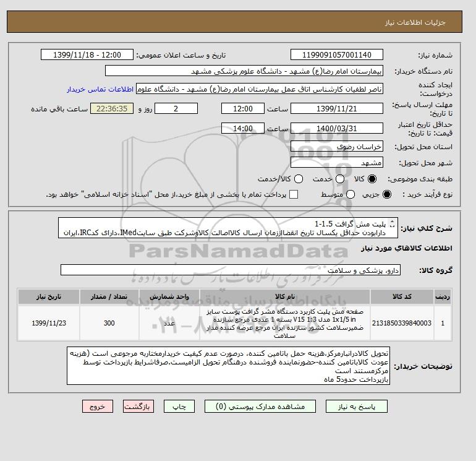Click the طبقه بندی موضوعی label
Image resolution: width=476 pixels, height=461 pixels.
[420, 179]
